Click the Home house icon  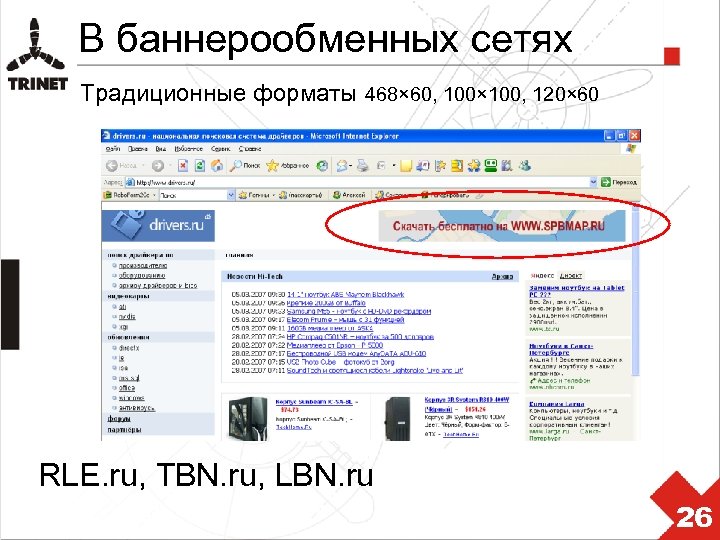click(x=217, y=165)
